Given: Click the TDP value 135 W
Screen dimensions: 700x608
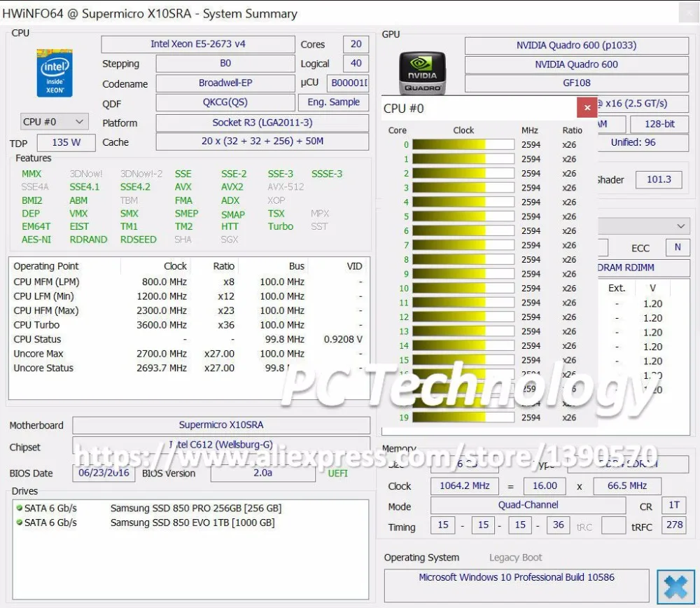Looking at the screenshot, I should tap(66, 142).
